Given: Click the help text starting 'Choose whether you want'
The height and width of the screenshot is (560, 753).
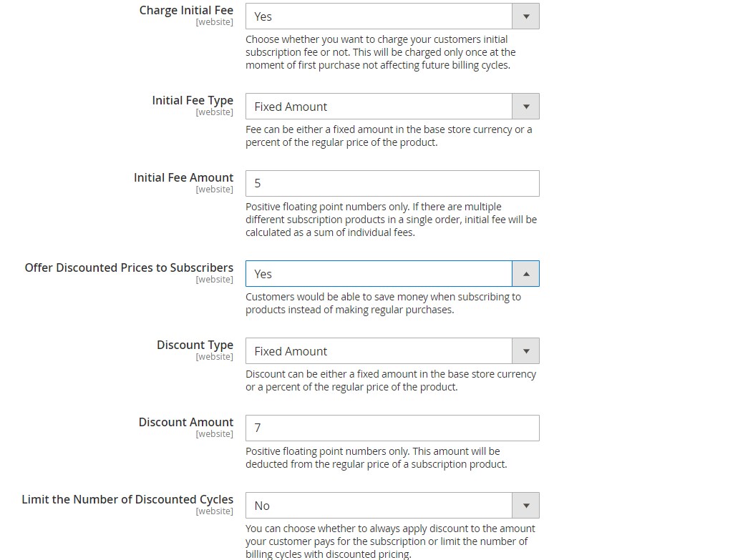Looking at the screenshot, I should pyautogui.click(x=380, y=52).
